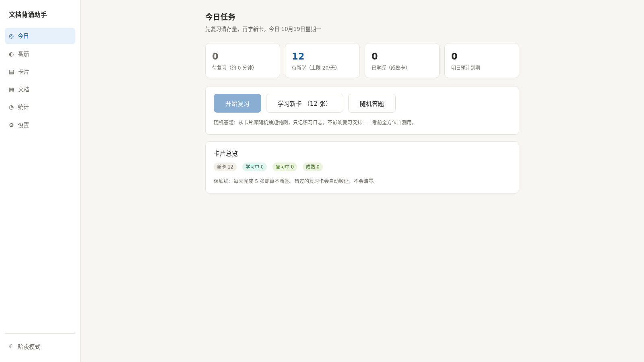Image resolution: width=644 pixels, height=362 pixels.
Task: Start 学习新卡 (12 张)
Action: pos(305,103)
